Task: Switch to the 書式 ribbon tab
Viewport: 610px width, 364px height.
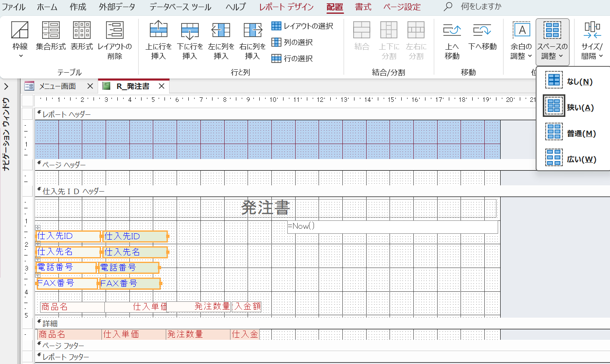Action: (363, 7)
